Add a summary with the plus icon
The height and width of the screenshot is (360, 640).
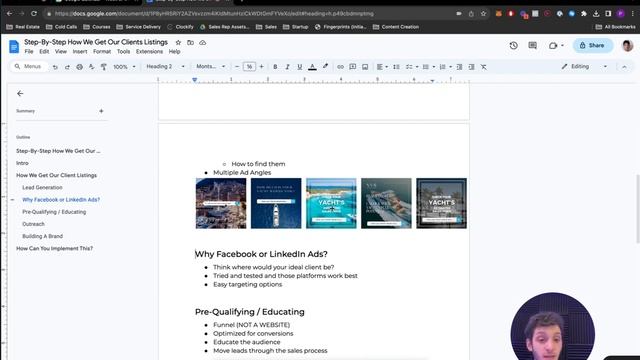(x=101, y=111)
